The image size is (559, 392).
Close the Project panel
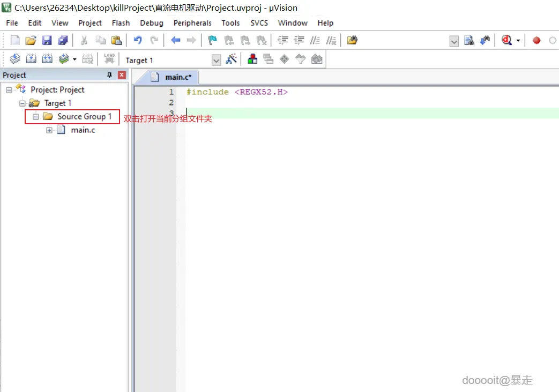point(122,75)
